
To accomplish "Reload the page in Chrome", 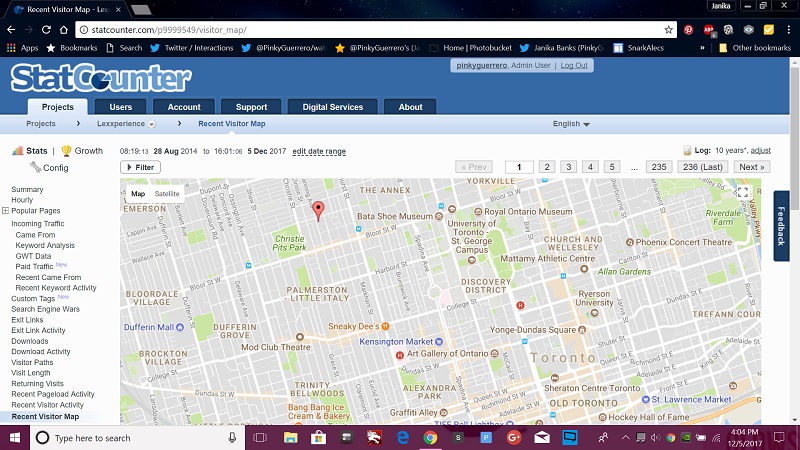I will (46, 30).
